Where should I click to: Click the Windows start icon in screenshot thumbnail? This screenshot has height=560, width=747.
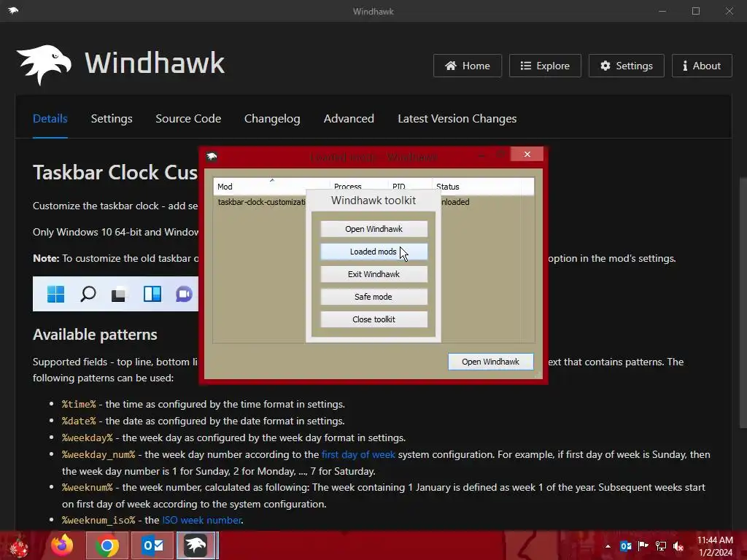[55, 294]
